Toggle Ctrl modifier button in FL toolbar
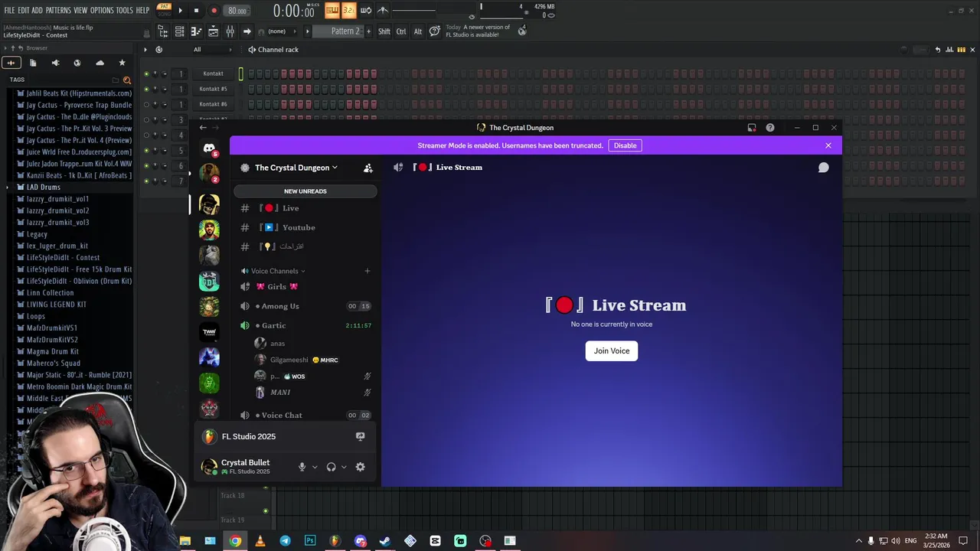 coord(401,31)
